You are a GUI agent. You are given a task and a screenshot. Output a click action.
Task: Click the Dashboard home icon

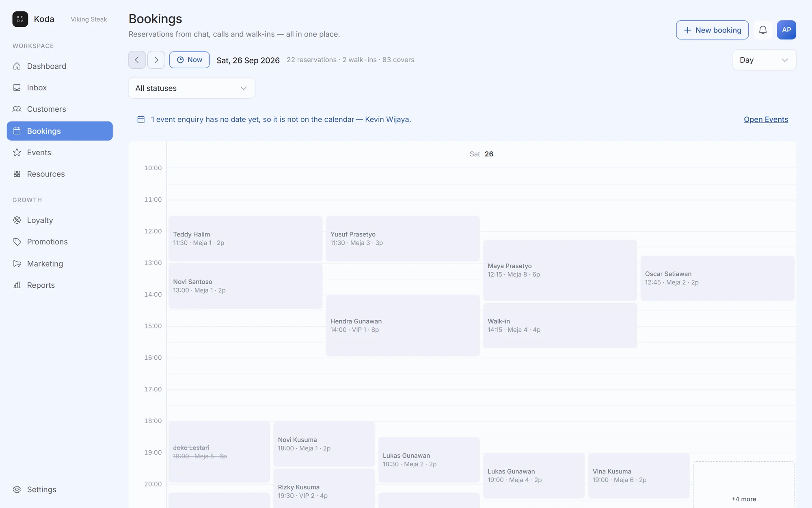coord(17,66)
